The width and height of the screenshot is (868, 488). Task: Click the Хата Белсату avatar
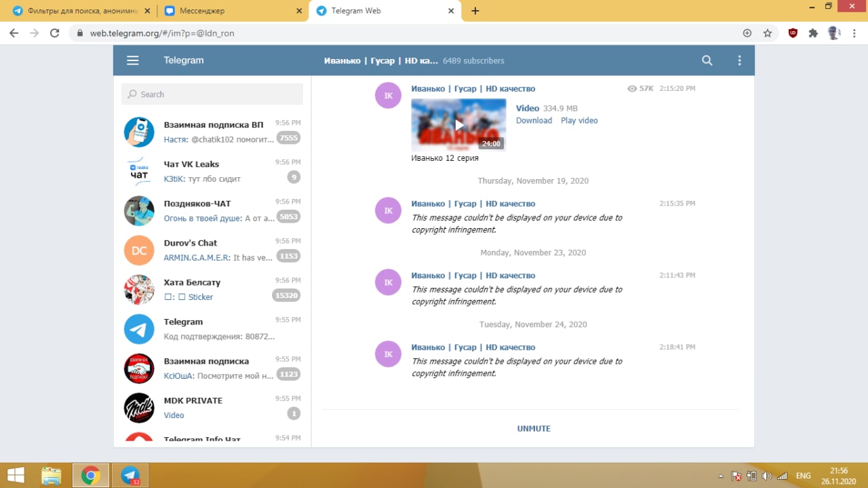(x=139, y=290)
